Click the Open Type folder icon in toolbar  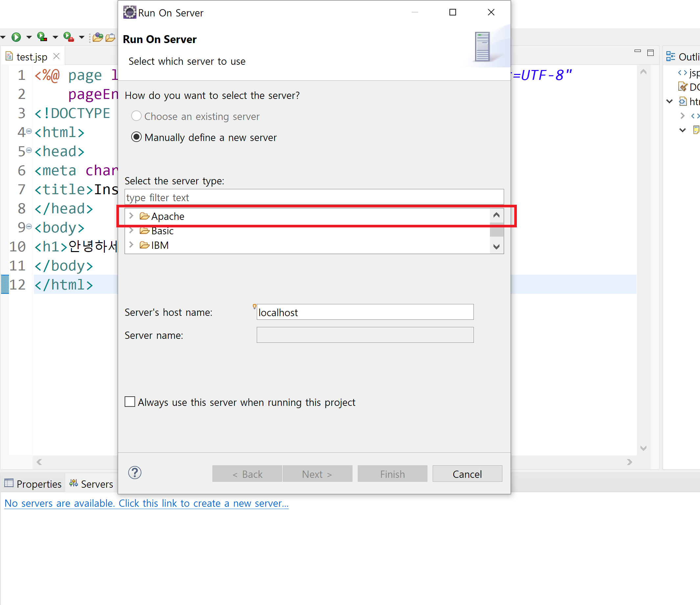pos(98,37)
